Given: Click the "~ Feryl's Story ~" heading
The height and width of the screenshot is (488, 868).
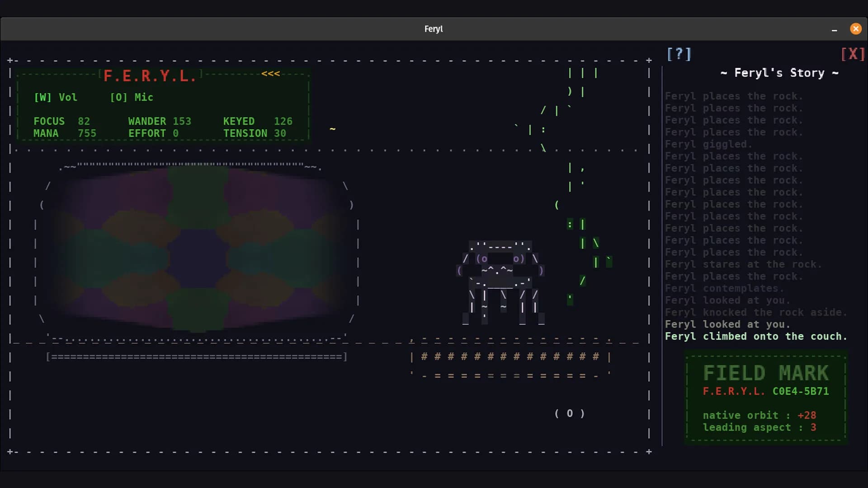Looking at the screenshot, I should [x=779, y=73].
